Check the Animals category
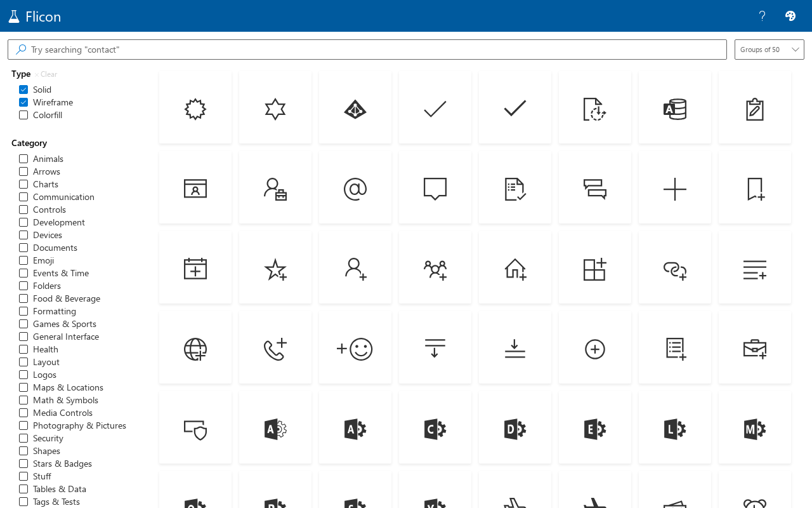The image size is (812, 508). 23,159
